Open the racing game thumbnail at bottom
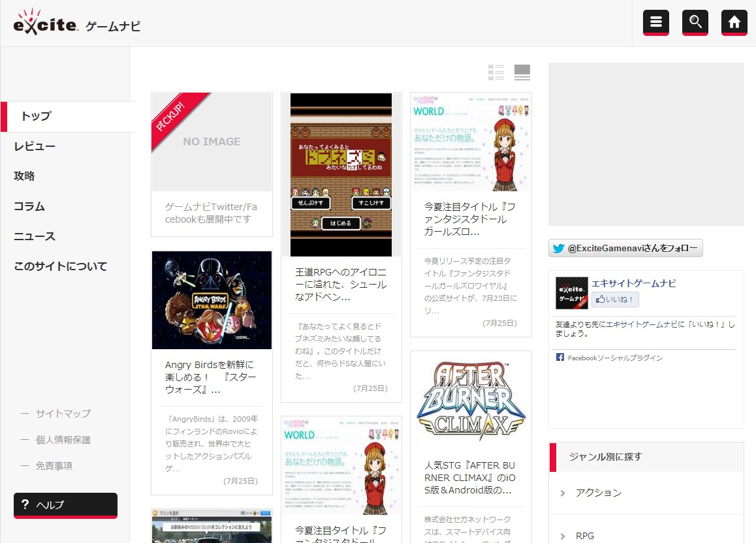The height and width of the screenshot is (543, 756). 212,526
